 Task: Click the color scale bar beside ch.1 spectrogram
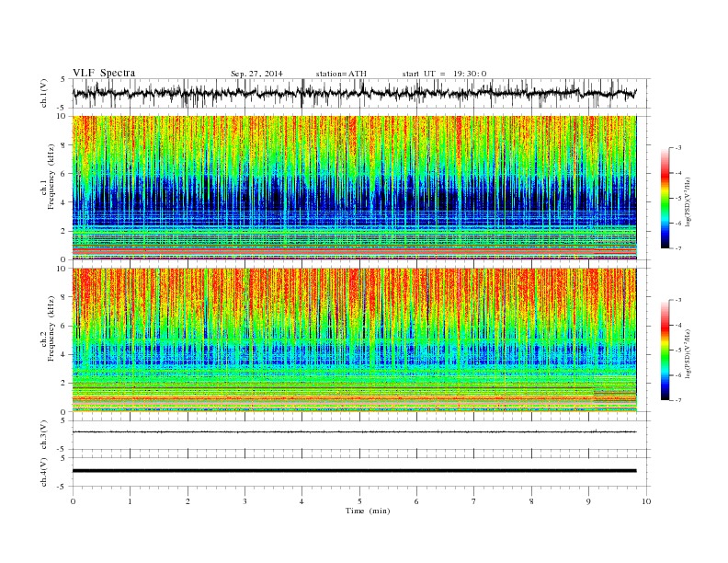[x=665, y=198]
